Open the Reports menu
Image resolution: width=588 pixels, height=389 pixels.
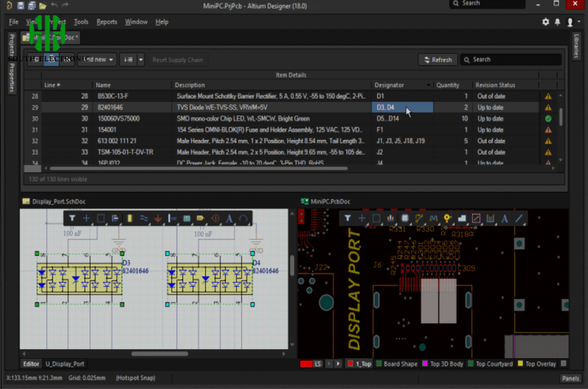click(107, 21)
